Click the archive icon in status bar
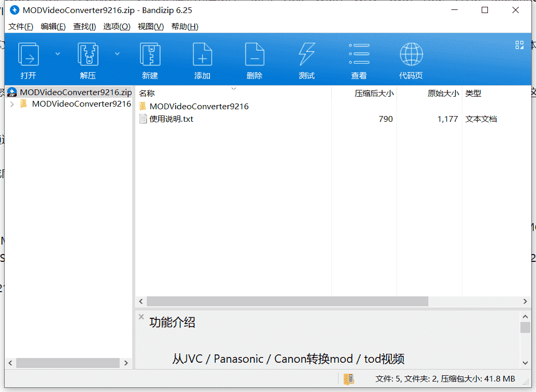The width and height of the screenshot is (536, 392). [x=348, y=379]
